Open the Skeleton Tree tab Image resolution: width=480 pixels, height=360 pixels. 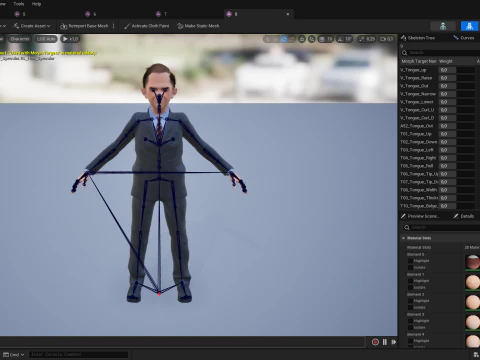418,38
